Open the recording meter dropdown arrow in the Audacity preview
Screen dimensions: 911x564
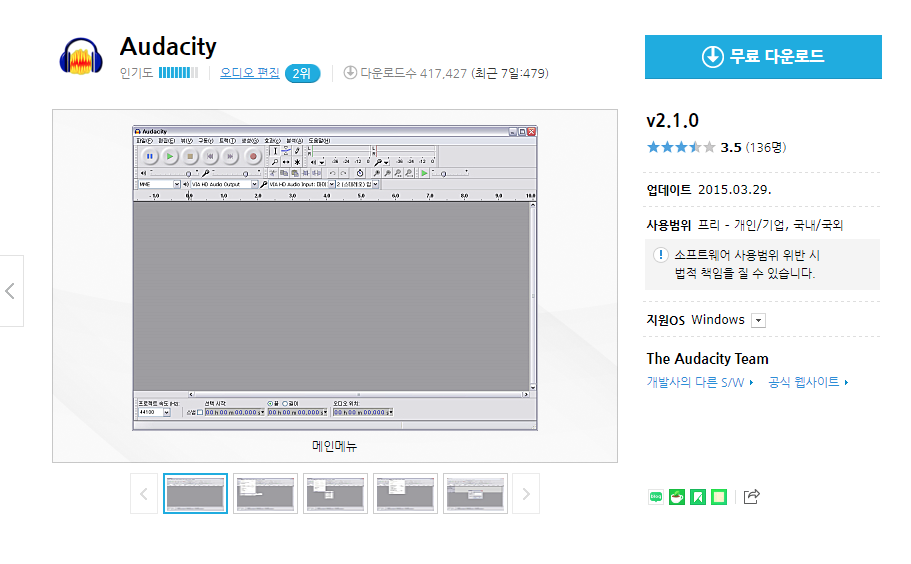386,162
